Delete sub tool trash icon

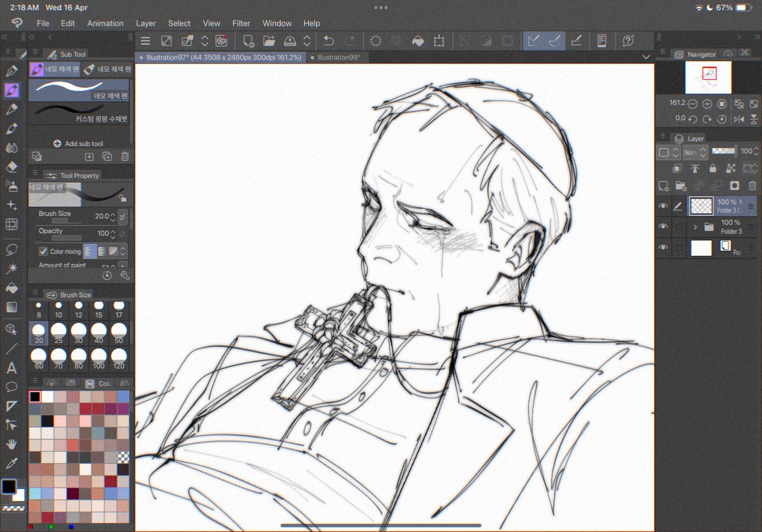[x=125, y=156]
